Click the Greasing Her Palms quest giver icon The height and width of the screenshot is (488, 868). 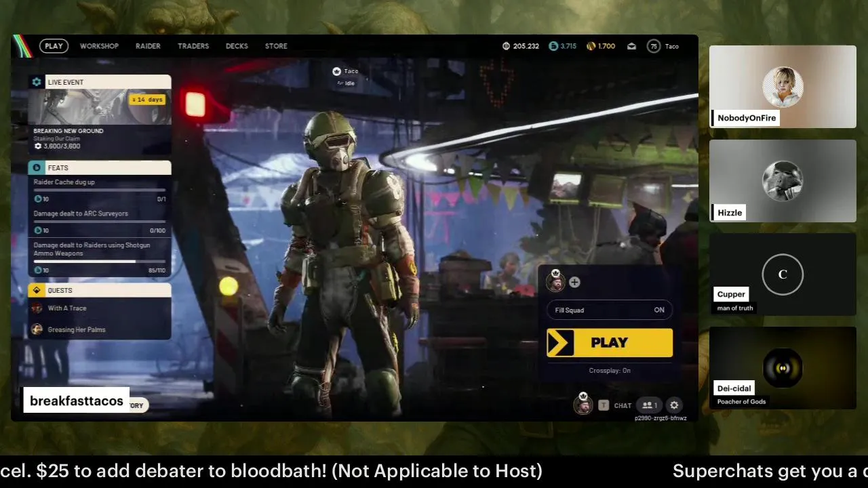[x=37, y=329]
